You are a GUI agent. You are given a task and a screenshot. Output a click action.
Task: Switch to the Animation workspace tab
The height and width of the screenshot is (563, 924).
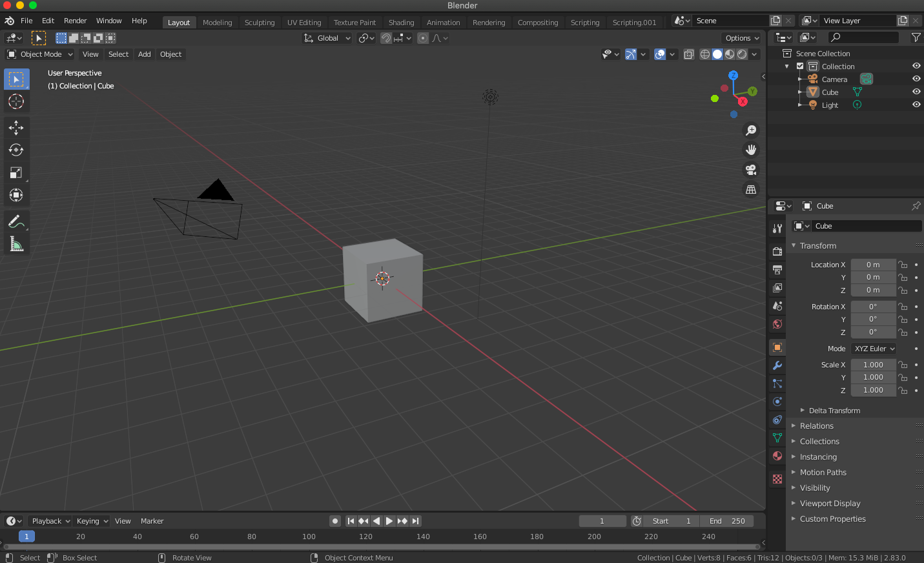pyautogui.click(x=443, y=22)
